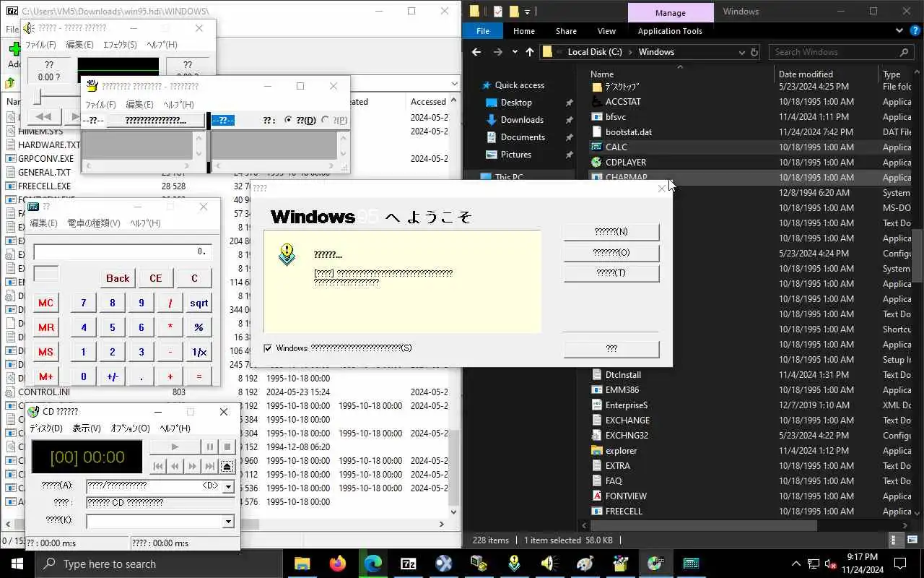Click the File Explorer horizontal scrollbar
924x578 pixels.
coord(704,526)
